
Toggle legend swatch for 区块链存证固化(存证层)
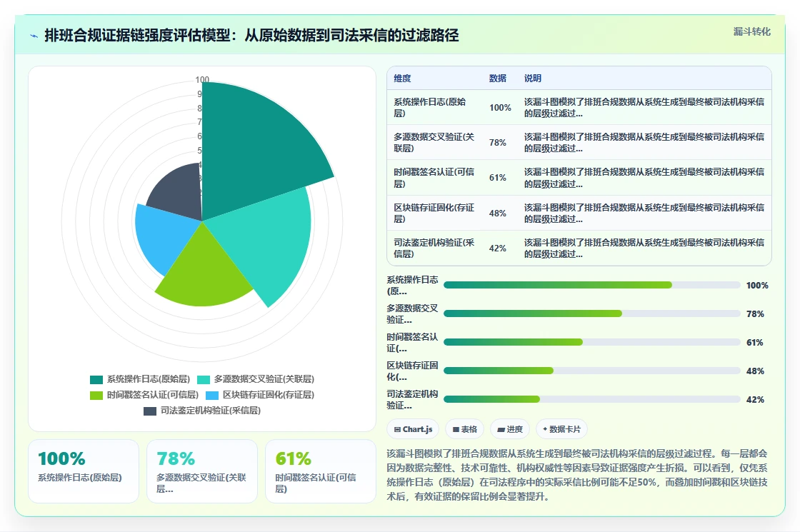[x=212, y=396]
